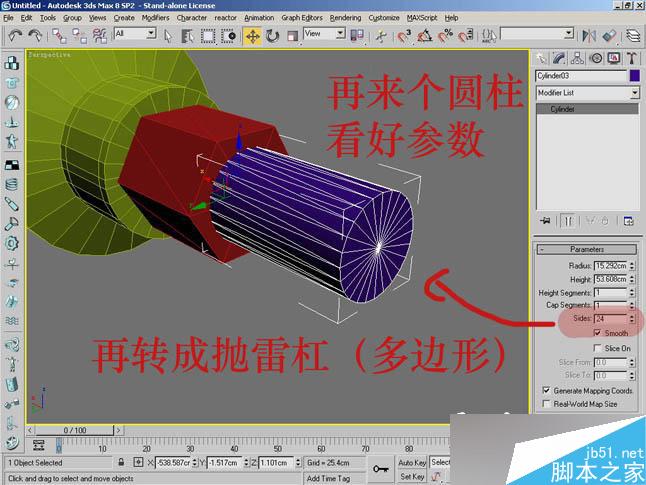The height and width of the screenshot is (485, 646).
Task: Click the Set Keys key icon button
Action: [380, 469]
